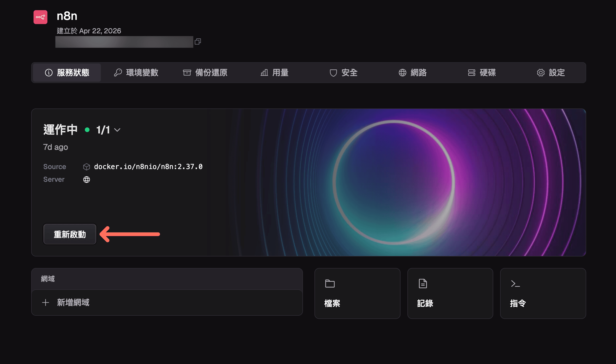Select the 安全 tab
This screenshot has width=616, height=364.
point(344,73)
